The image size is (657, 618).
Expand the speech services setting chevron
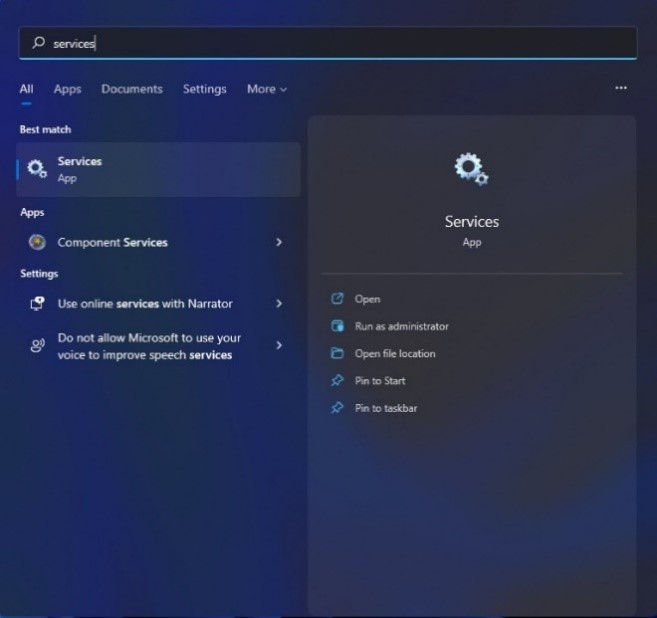[x=279, y=345]
